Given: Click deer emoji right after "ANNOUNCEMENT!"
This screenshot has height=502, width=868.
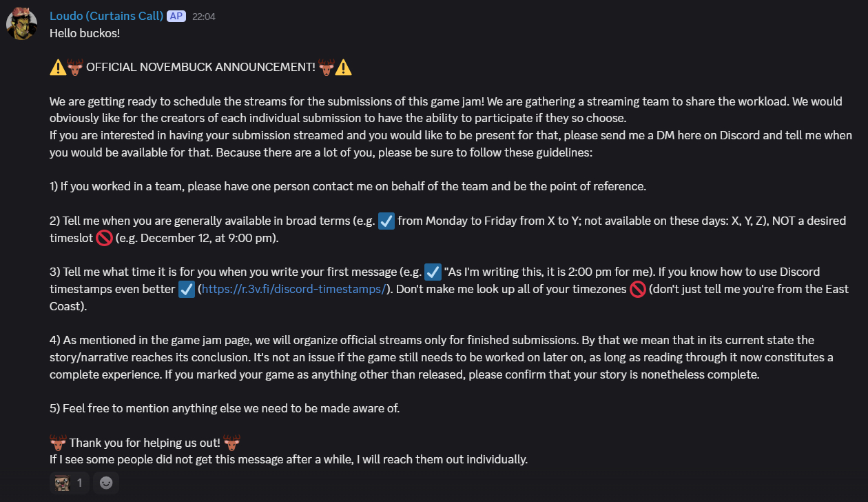Looking at the screenshot, I should pyautogui.click(x=327, y=67).
